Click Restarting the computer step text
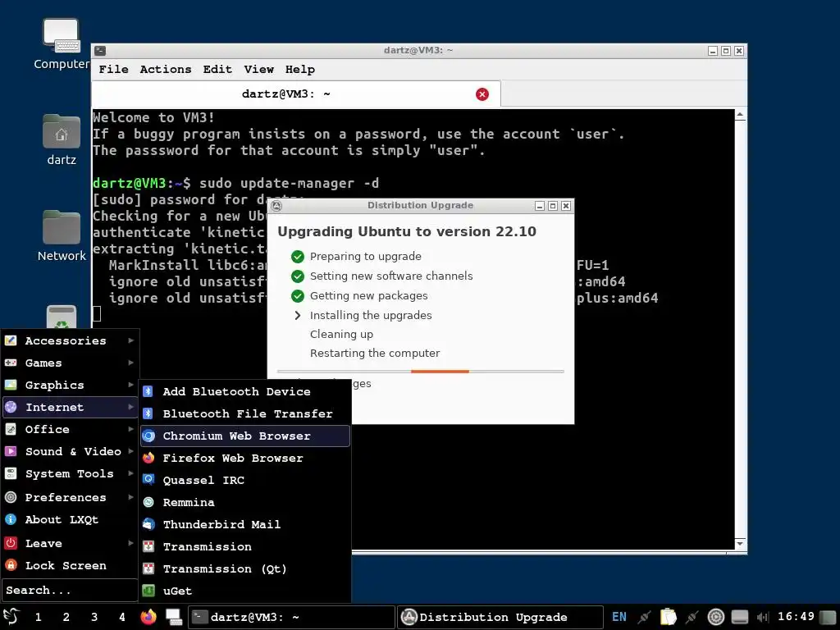The height and width of the screenshot is (630, 840). coord(374,353)
